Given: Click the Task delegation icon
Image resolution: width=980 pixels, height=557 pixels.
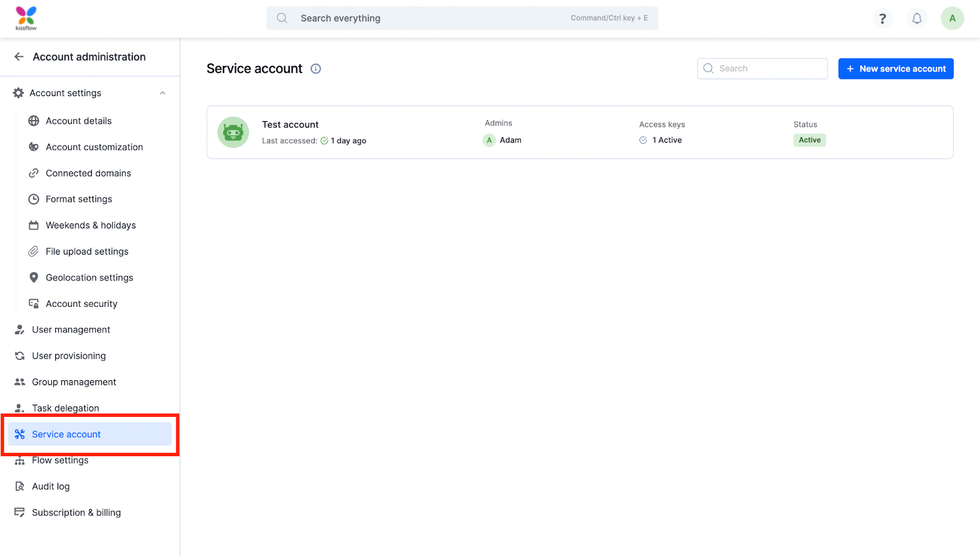Looking at the screenshot, I should pyautogui.click(x=20, y=408).
